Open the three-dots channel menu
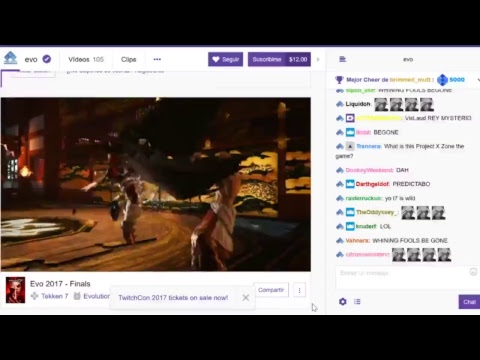Image resolution: width=480 pixels, height=360 pixels. [x=157, y=59]
